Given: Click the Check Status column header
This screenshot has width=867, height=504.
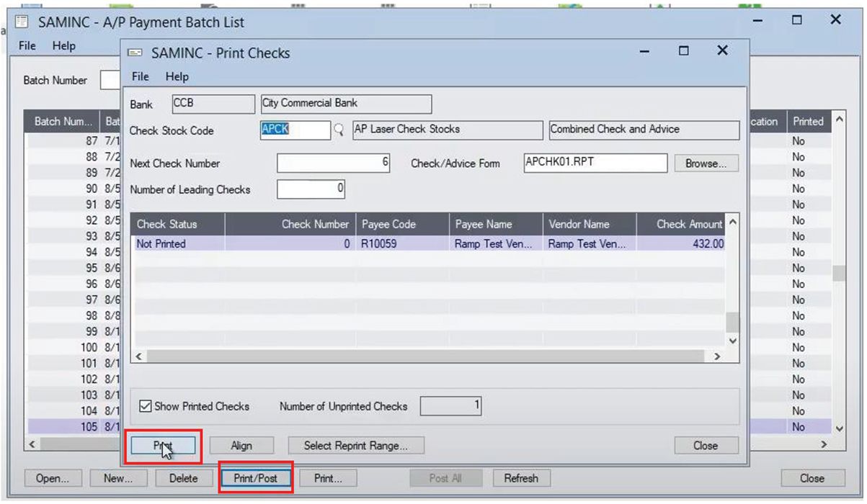Looking at the screenshot, I should [x=178, y=224].
